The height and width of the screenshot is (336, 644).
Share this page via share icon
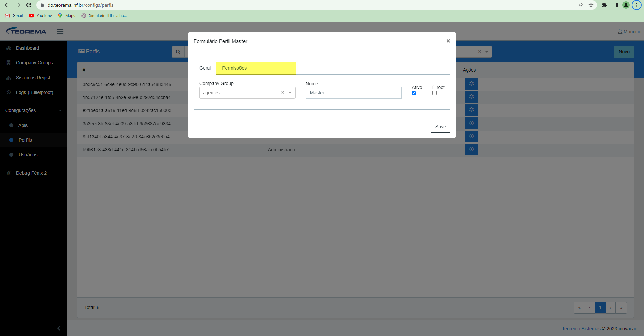click(580, 5)
